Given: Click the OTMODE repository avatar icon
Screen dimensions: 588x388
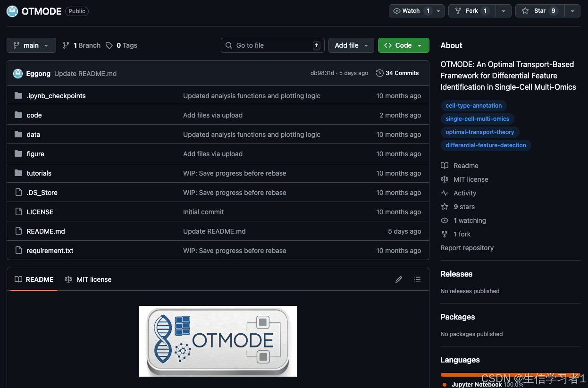Looking at the screenshot, I should click(12, 11).
